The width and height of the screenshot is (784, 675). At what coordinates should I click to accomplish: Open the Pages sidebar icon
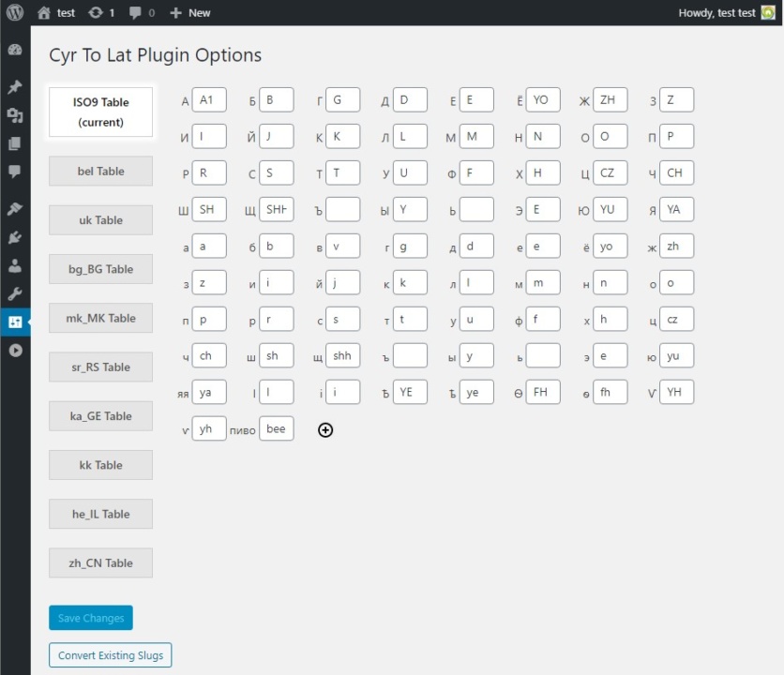pyautogui.click(x=15, y=144)
